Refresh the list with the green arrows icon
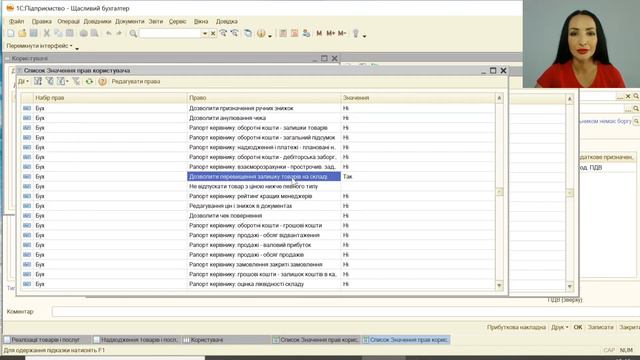This screenshot has height=360, width=640. 89,82
